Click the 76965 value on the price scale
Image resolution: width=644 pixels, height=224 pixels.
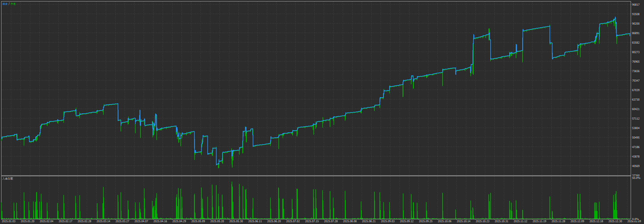coord(636,62)
